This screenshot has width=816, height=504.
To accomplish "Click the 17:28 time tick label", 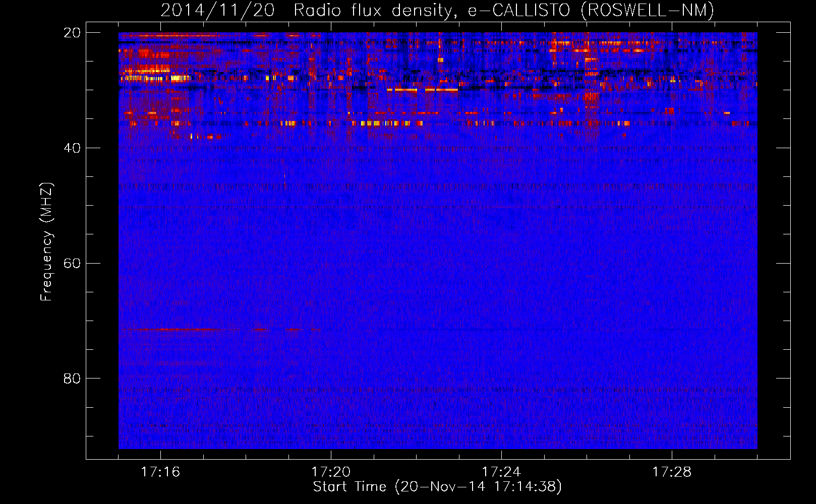I will (x=672, y=472).
